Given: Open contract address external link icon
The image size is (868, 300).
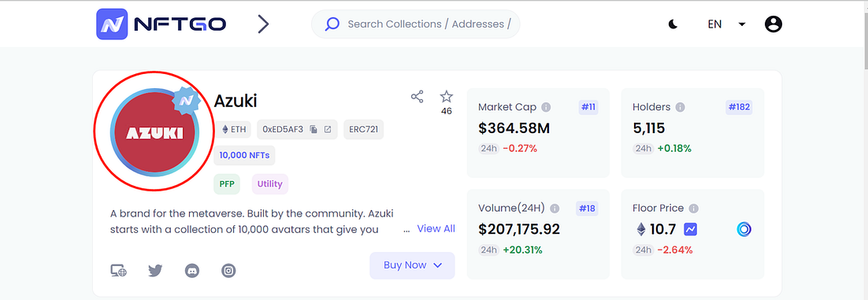Looking at the screenshot, I should click(x=327, y=129).
